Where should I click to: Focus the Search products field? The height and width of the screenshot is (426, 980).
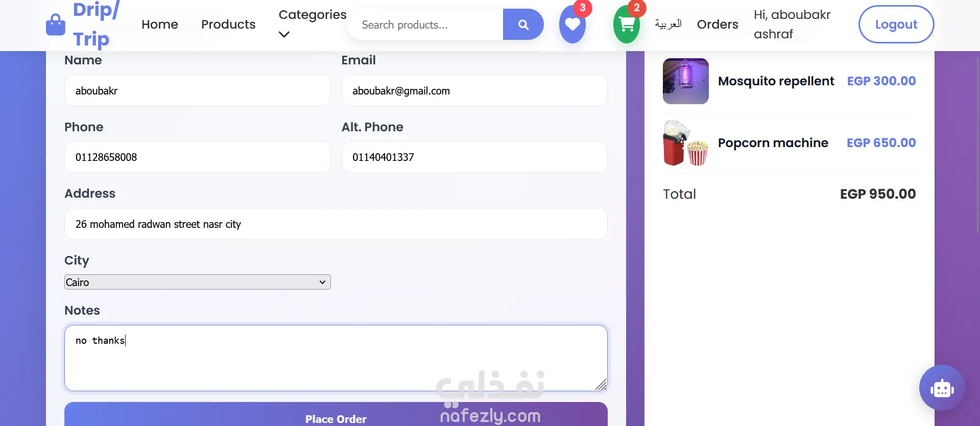pyautogui.click(x=425, y=25)
